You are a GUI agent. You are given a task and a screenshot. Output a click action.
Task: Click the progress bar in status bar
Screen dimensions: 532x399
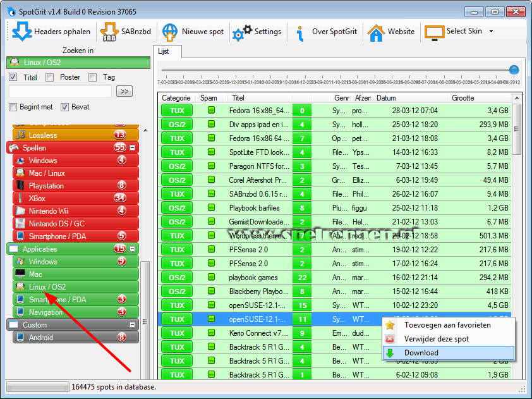pos(38,387)
